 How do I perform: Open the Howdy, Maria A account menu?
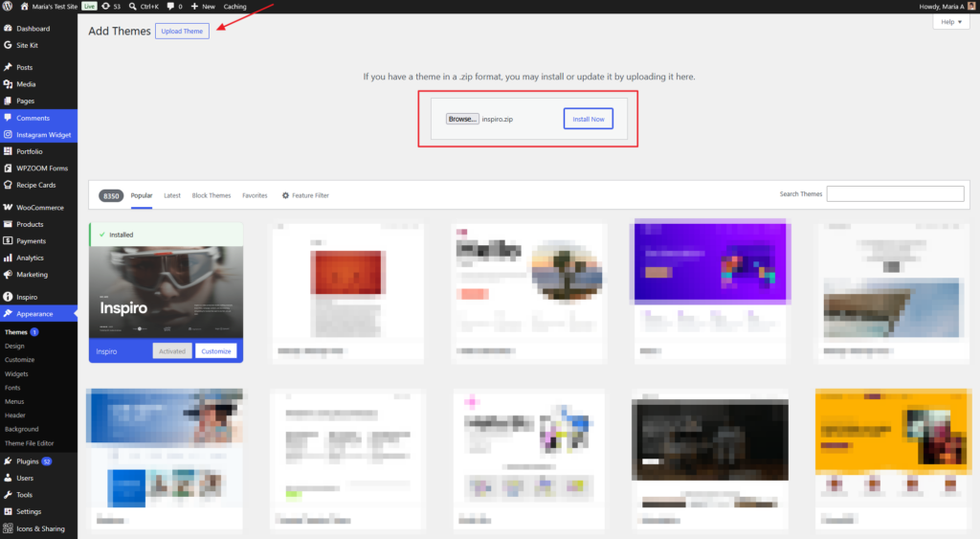point(947,7)
